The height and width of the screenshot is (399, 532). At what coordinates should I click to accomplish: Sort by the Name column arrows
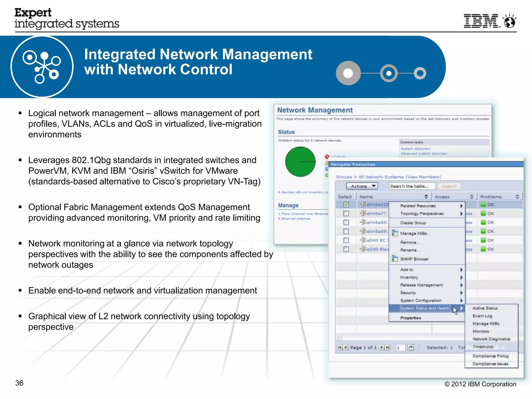point(426,197)
